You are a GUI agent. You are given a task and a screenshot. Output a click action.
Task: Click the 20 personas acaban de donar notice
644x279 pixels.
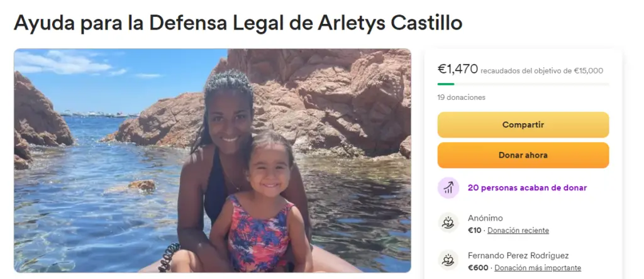click(528, 188)
